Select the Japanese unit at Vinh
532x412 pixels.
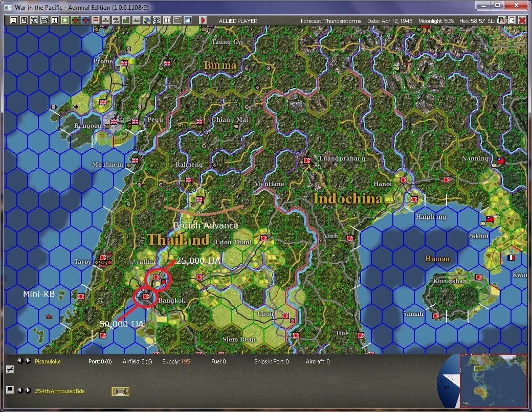(349, 238)
